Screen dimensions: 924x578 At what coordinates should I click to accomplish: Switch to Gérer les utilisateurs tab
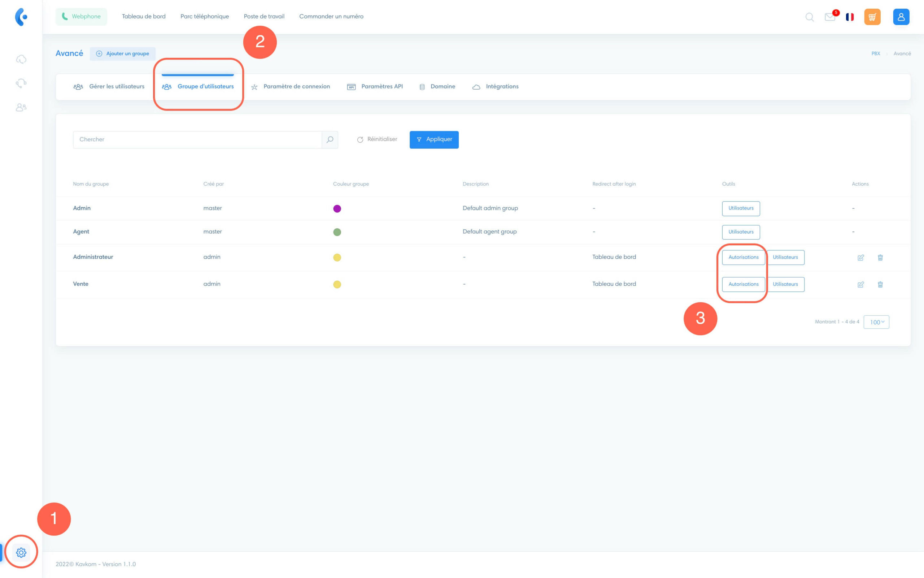[109, 86]
